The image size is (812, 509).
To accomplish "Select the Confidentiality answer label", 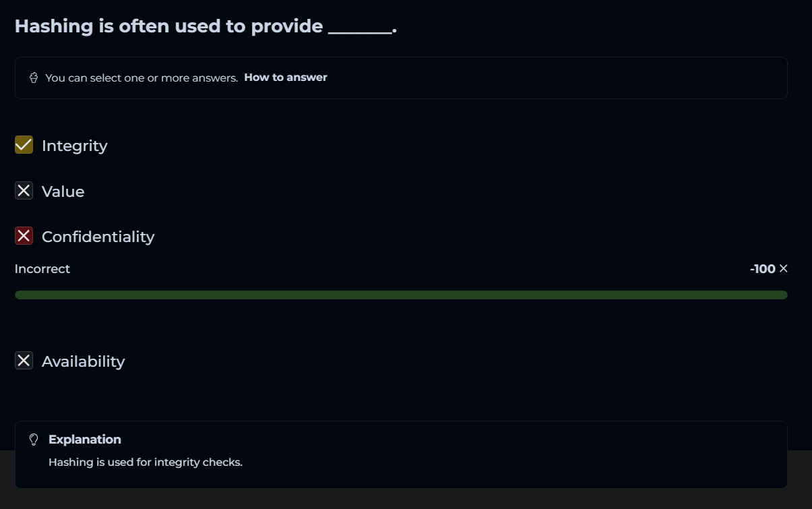I will click(98, 237).
